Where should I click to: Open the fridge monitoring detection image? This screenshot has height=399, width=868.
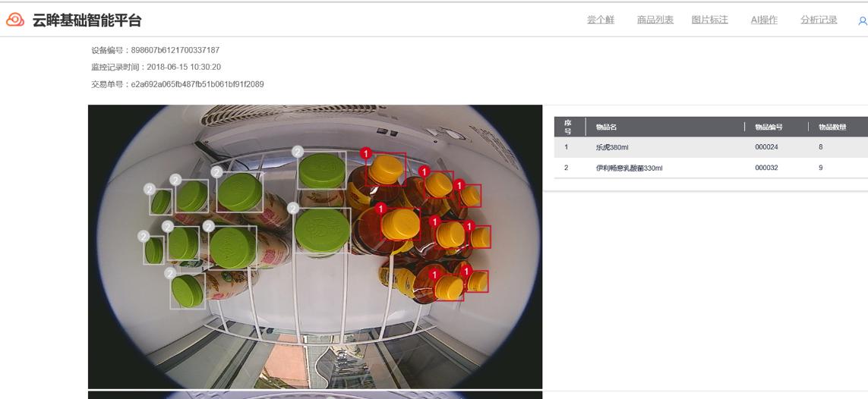coord(315,247)
